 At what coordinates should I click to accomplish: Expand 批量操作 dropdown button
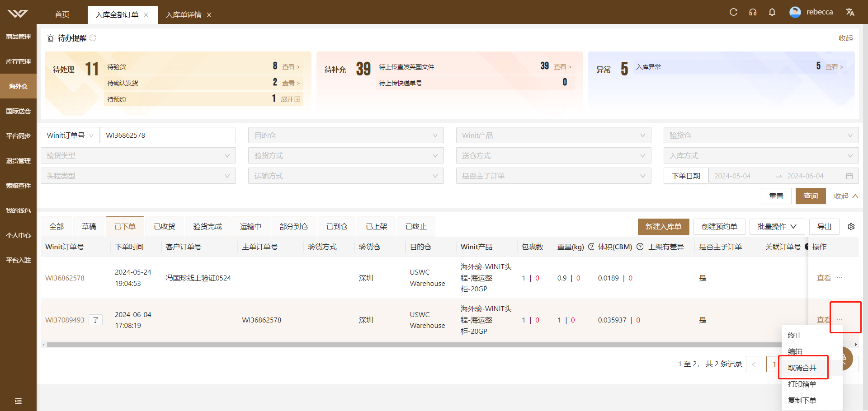777,227
